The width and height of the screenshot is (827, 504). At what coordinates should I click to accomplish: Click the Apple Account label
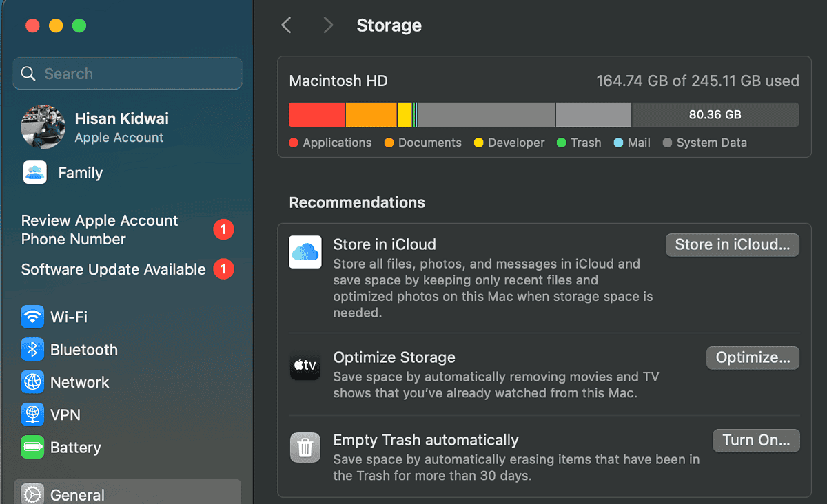click(x=119, y=138)
